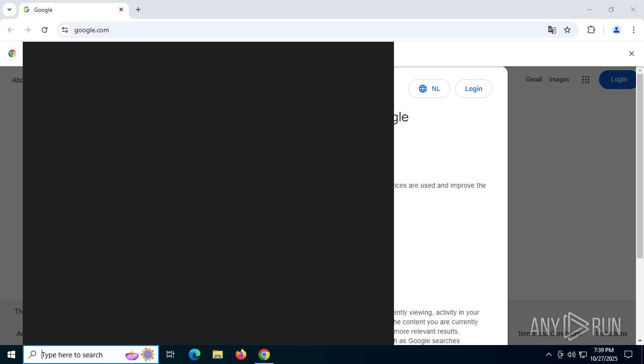Close the Google tab

point(121,9)
